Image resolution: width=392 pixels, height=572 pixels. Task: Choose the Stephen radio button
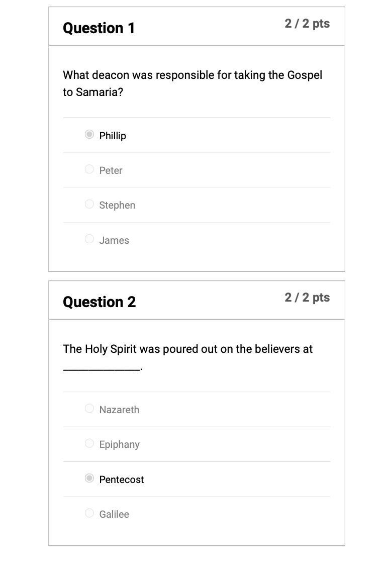89,204
